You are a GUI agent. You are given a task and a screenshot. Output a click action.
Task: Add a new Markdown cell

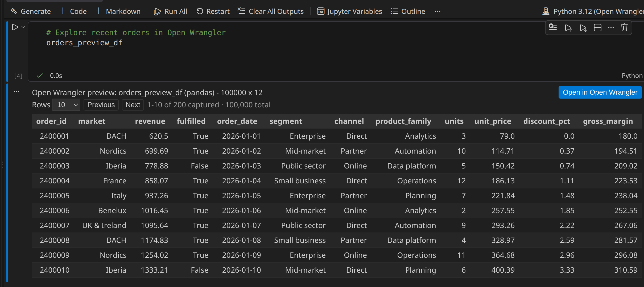(118, 11)
